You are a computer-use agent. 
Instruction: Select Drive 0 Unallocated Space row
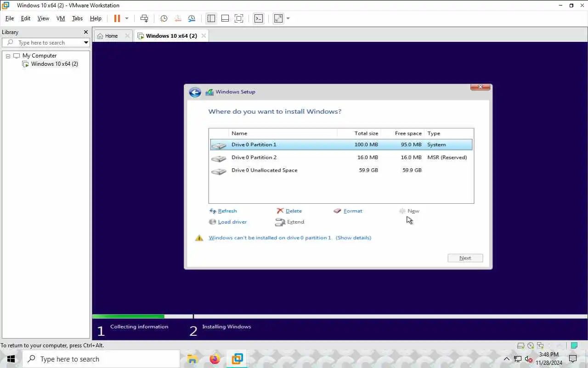pyautogui.click(x=341, y=170)
